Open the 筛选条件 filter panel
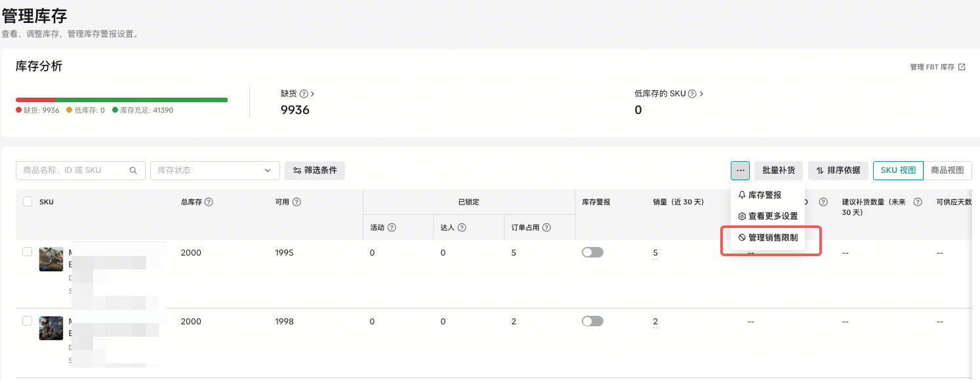 pyautogui.click(x=314, y=170)
